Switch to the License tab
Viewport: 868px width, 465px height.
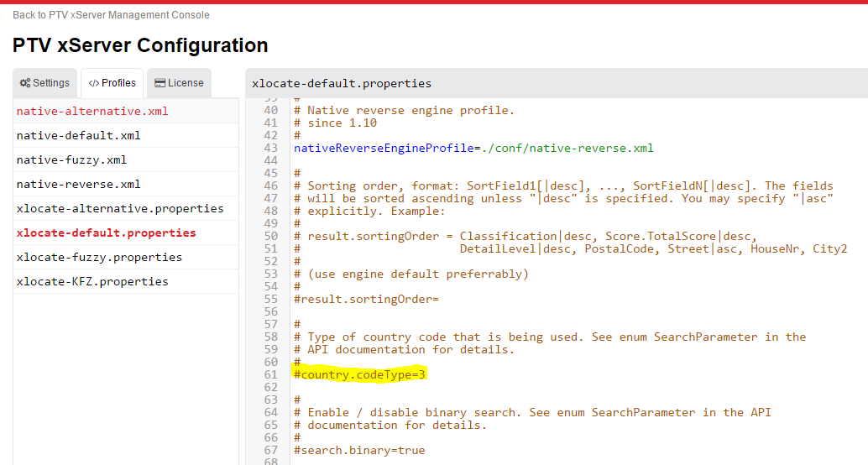click(x=179, y=83)
